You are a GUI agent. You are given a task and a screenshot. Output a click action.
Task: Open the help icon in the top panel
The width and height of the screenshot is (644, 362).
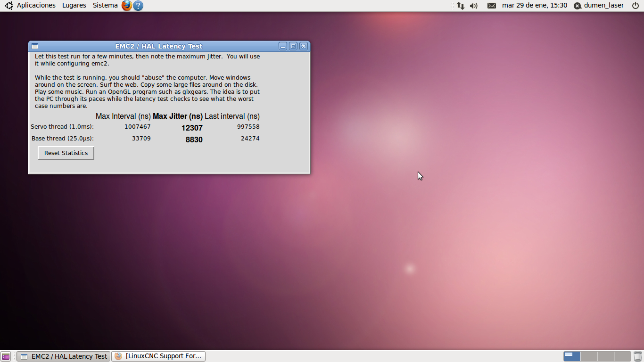coord(138,6)
